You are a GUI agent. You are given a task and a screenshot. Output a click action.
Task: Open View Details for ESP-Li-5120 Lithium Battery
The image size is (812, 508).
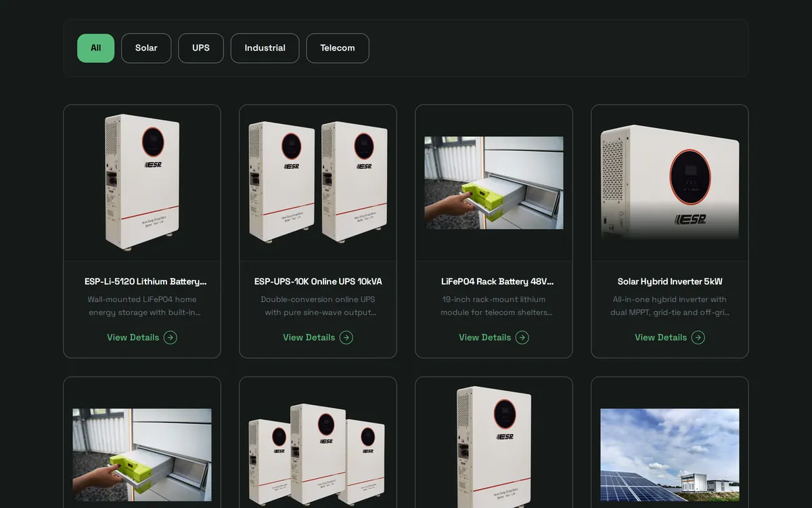click(x=142, y=337)
